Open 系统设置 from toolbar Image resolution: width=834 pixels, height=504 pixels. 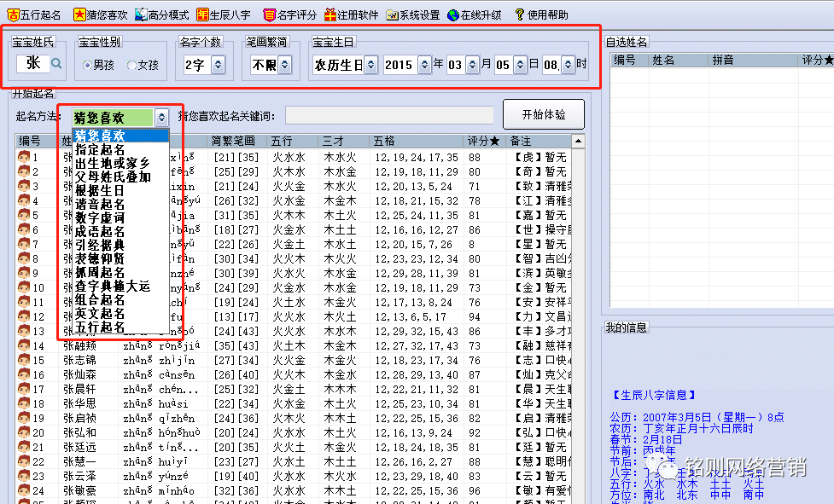tap(392, 14)
